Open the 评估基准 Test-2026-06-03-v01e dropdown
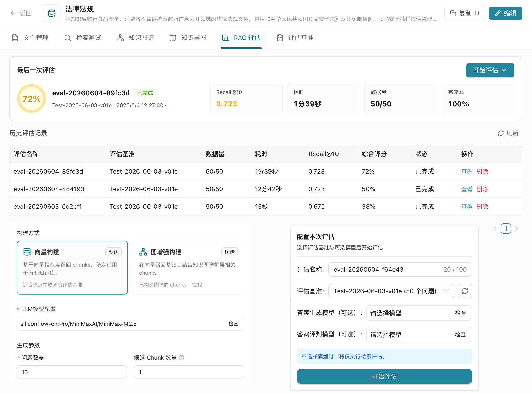The width and height of the screenshot is (532, 394). click(391, 291)
